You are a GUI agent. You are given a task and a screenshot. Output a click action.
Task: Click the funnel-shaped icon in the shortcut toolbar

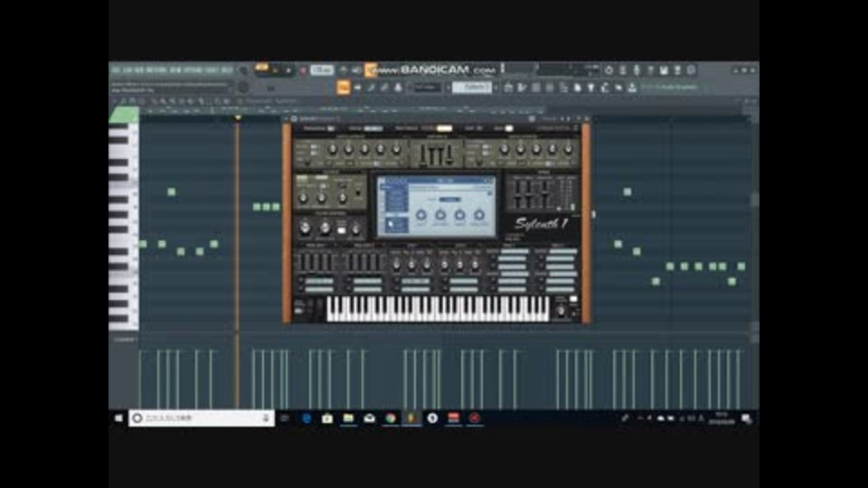[591, 88]
